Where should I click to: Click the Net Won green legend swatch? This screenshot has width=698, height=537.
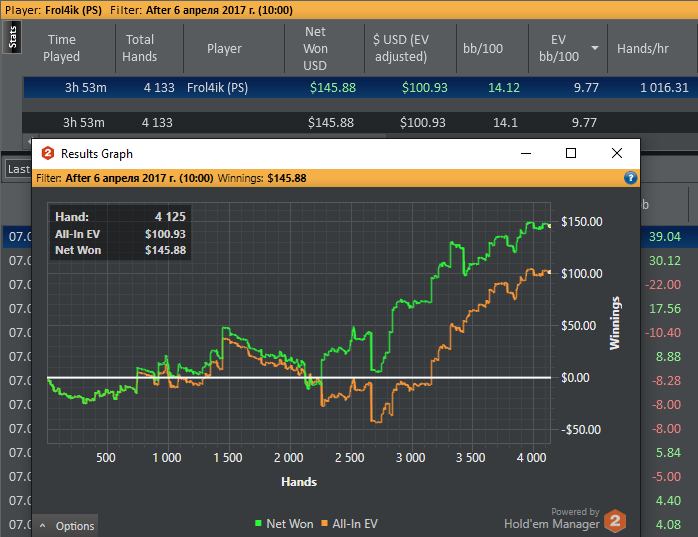258,523
